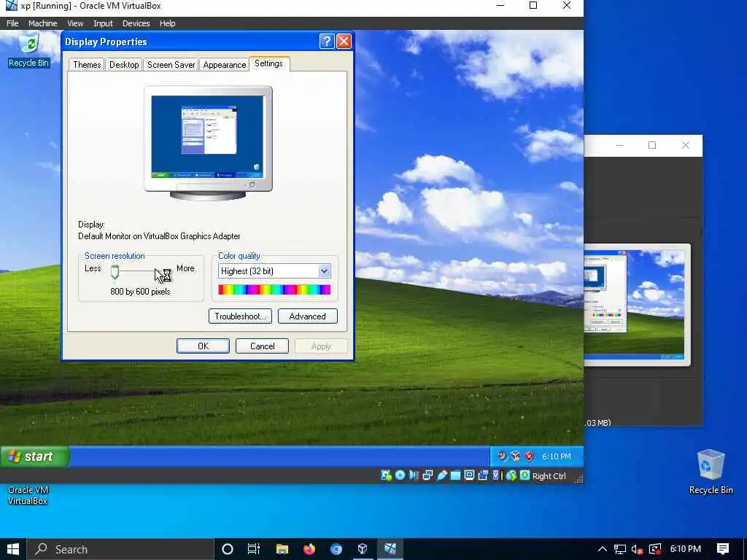Open the VirtualBox File menu

pos(12,23)
